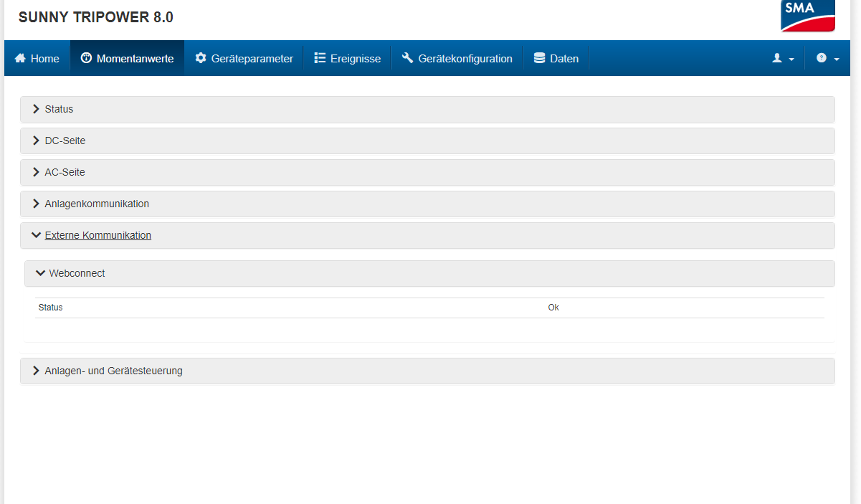Viewport: 861px width, 504px height.
Task: Click the Home house icon
Action: (x=20, y=58)
